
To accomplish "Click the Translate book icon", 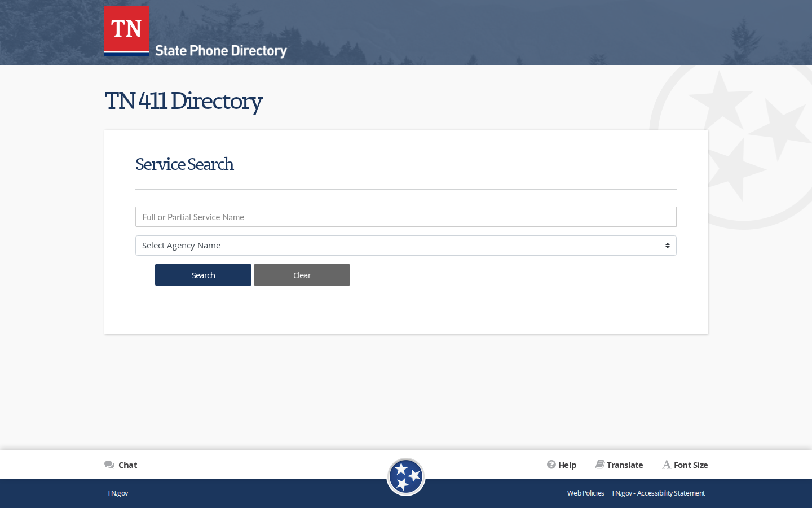I will (x=600, y=465).
